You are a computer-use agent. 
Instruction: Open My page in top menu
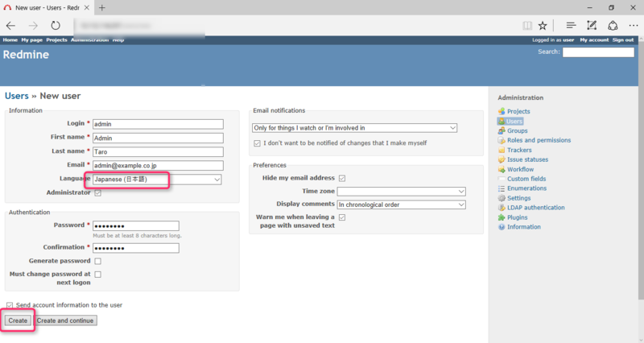(32, 39)
